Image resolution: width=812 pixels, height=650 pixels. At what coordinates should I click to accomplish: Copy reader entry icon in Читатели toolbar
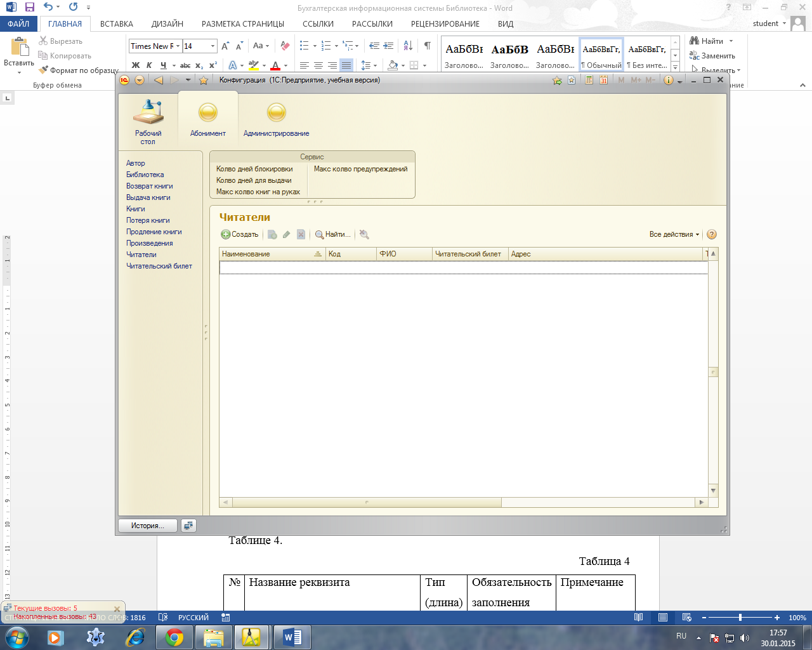point(272,234)
